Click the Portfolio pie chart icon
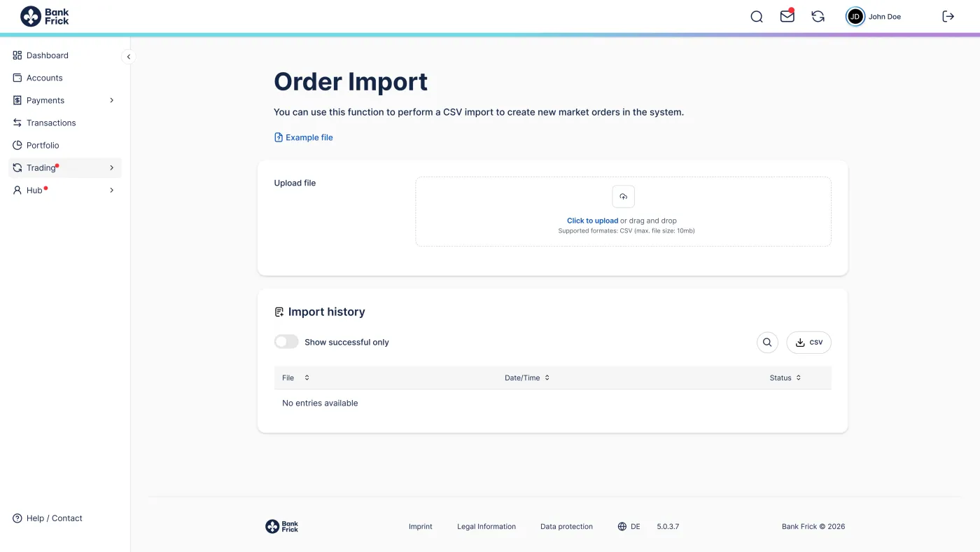The width and height of the screenshot is (980, 552). 17,145
